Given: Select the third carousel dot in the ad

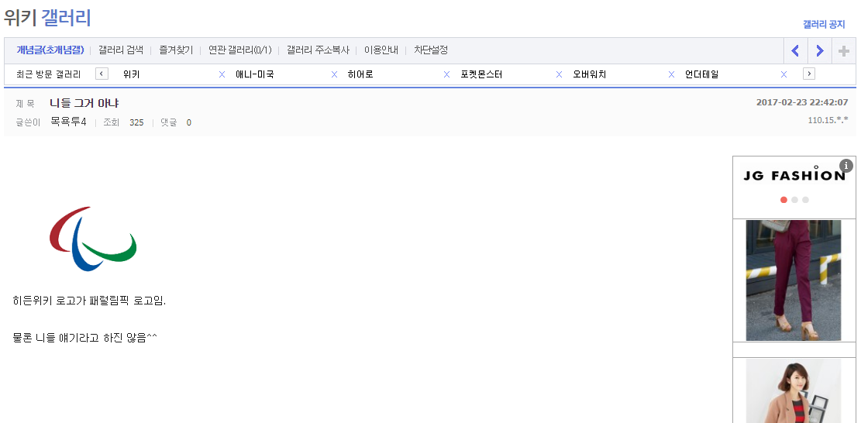Looking at the screenshot, I should [805, 200].
